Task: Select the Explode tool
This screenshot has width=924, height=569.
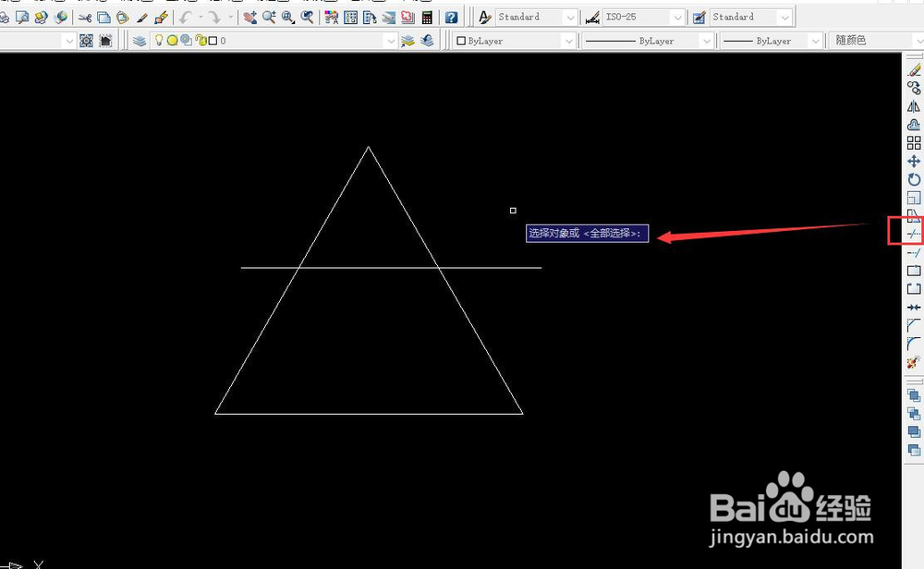Action: [x=914, y=362]
